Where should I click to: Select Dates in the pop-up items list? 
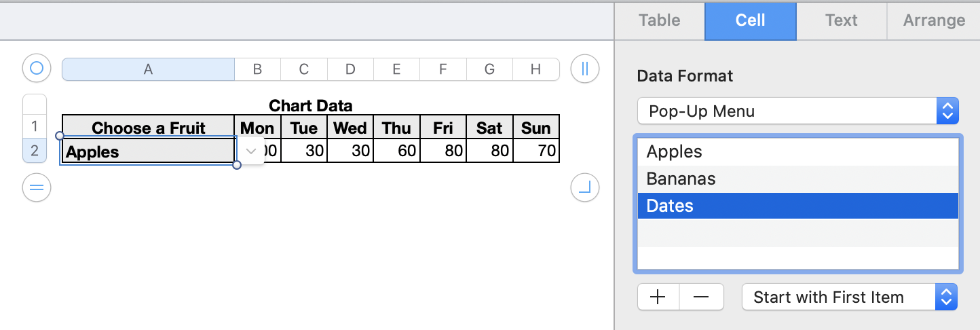click(x=797, y=206)
